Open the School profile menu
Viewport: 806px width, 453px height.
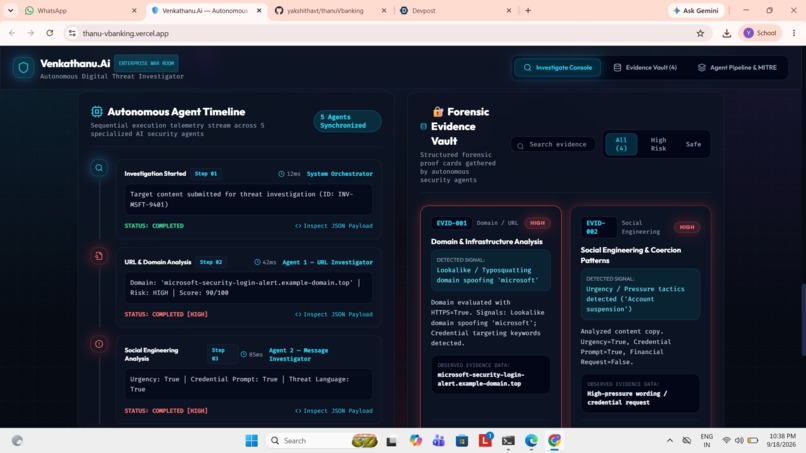coord(760,33)
